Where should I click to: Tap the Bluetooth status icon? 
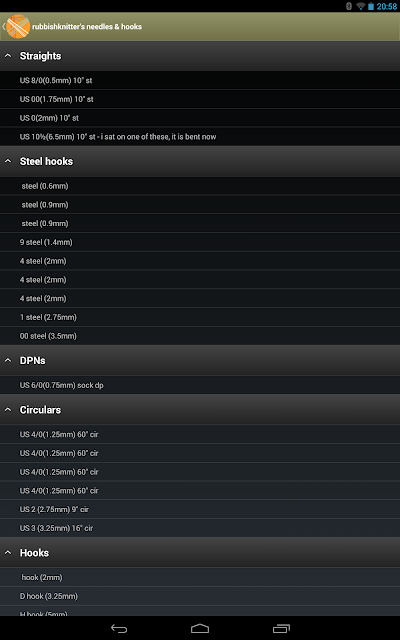349,6
